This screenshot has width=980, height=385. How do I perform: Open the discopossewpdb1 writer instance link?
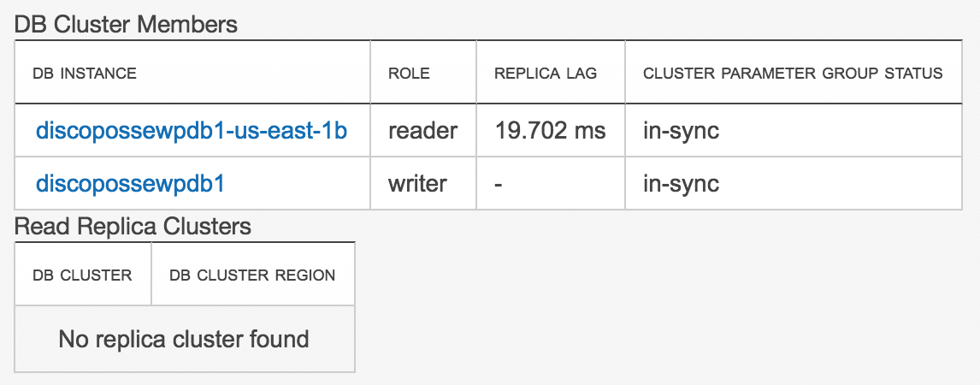(x=130, y=183)
